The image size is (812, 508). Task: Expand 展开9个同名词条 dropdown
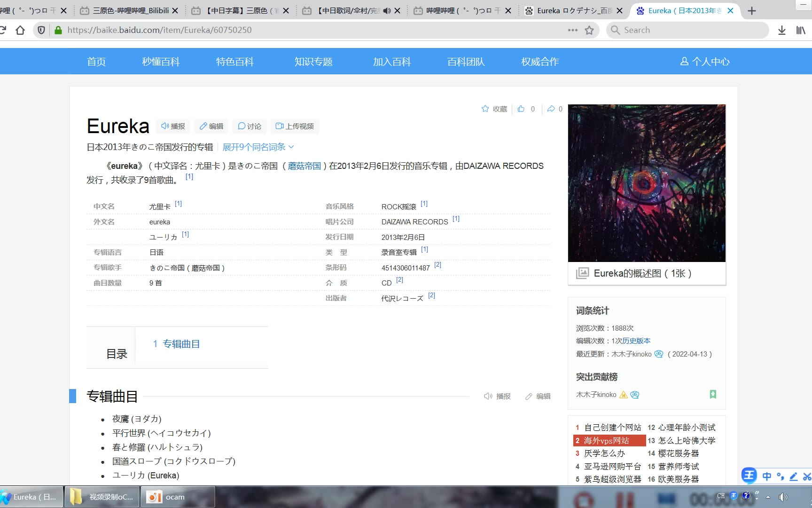[258, 147]
